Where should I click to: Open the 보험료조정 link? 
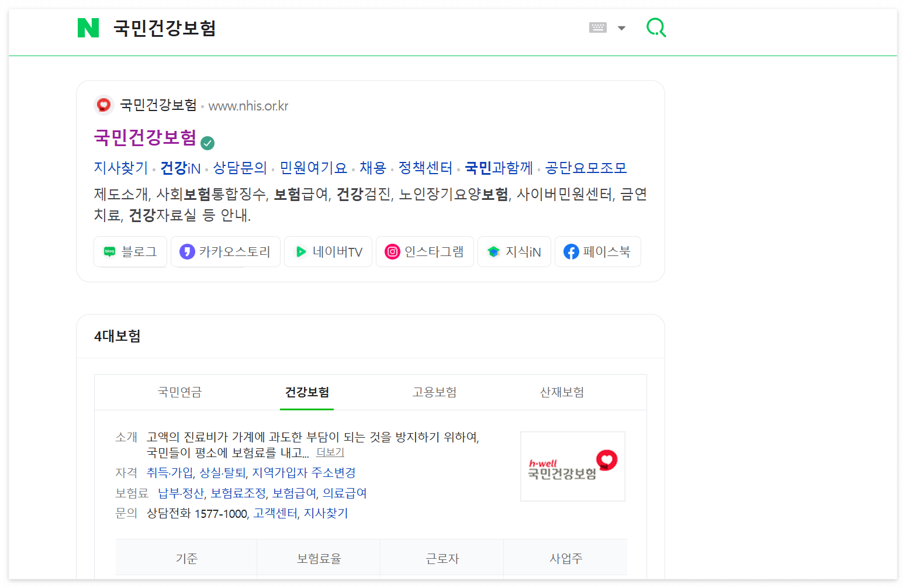coord(238,493)
